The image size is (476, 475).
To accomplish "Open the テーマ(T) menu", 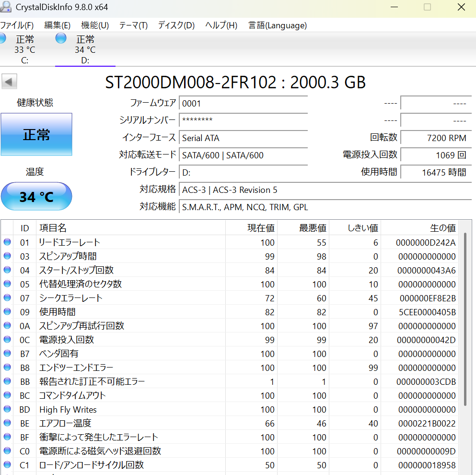I will click(133, 25).
